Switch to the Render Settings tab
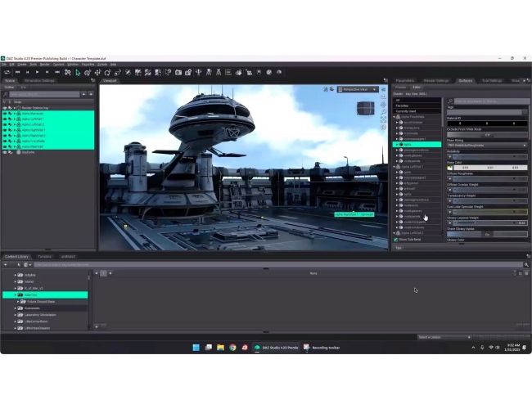Image resolution: width=532 pixels, height=409 pixels. coord(431,80)
